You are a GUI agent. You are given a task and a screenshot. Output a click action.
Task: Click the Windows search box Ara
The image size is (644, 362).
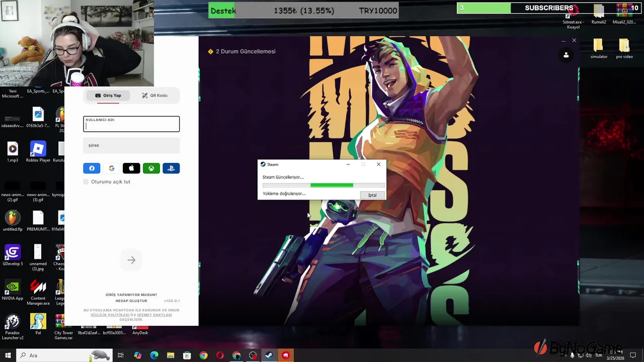point(65,355)
